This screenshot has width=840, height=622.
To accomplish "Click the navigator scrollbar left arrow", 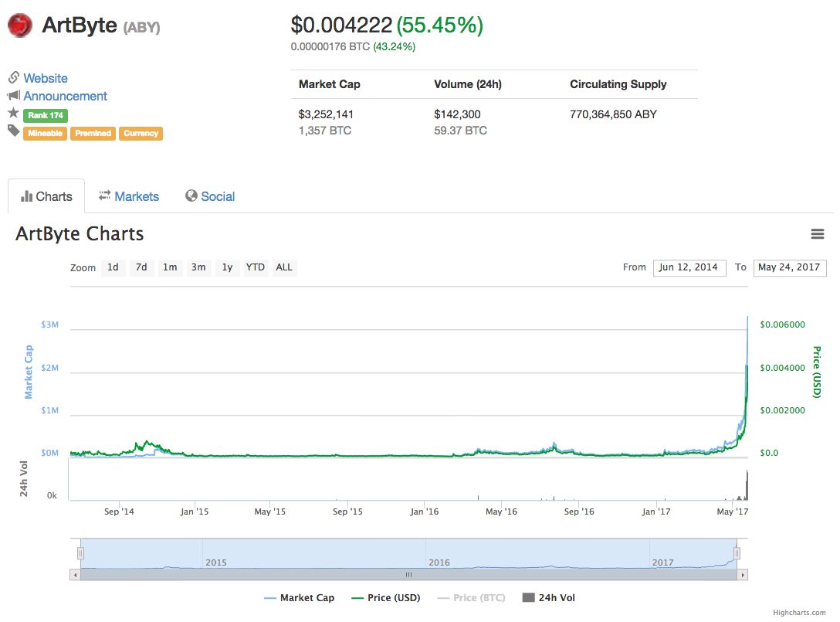I will [x=76, y=575].
